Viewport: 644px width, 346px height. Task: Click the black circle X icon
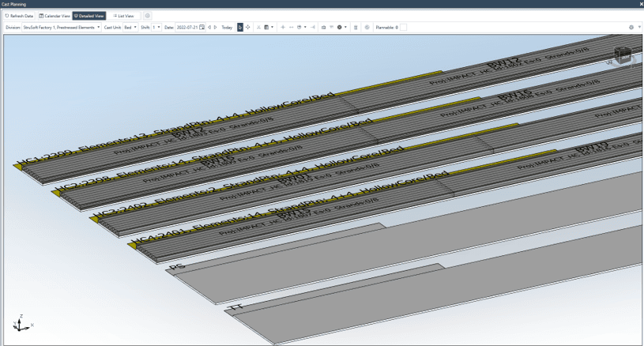click(x=340, y=28)
